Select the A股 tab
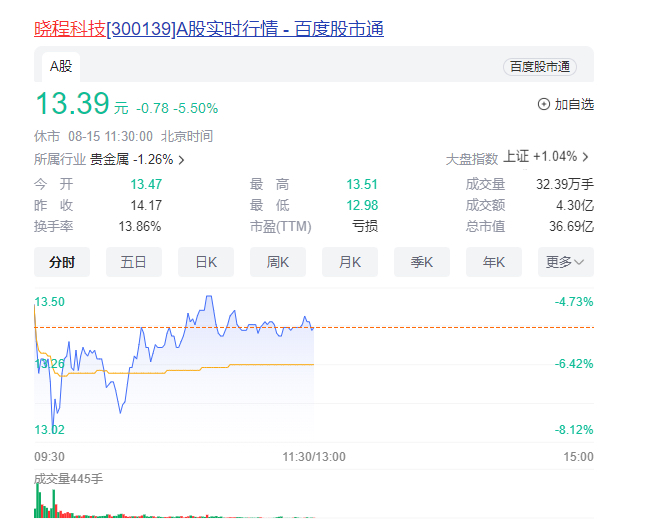The width and height of the screenshot is (649, 529). (61, 66)
